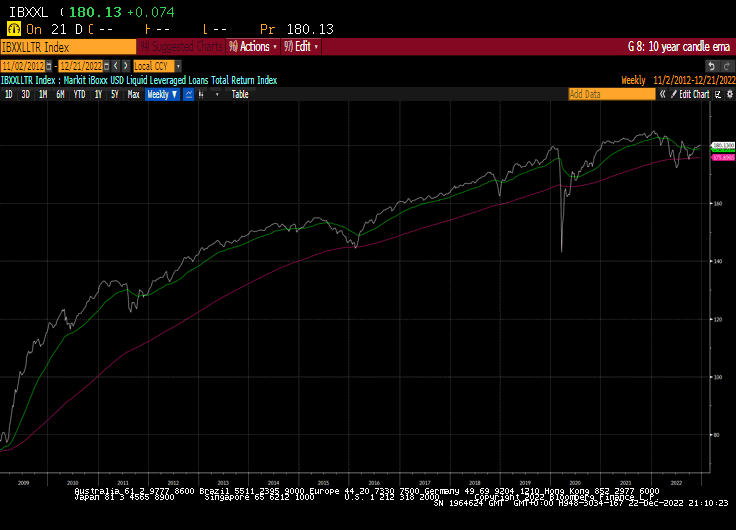Open calendar picker for start date 11/02/2012
Image resolution: width=736 pixels, height=530 pixels.
click(49, 66)
